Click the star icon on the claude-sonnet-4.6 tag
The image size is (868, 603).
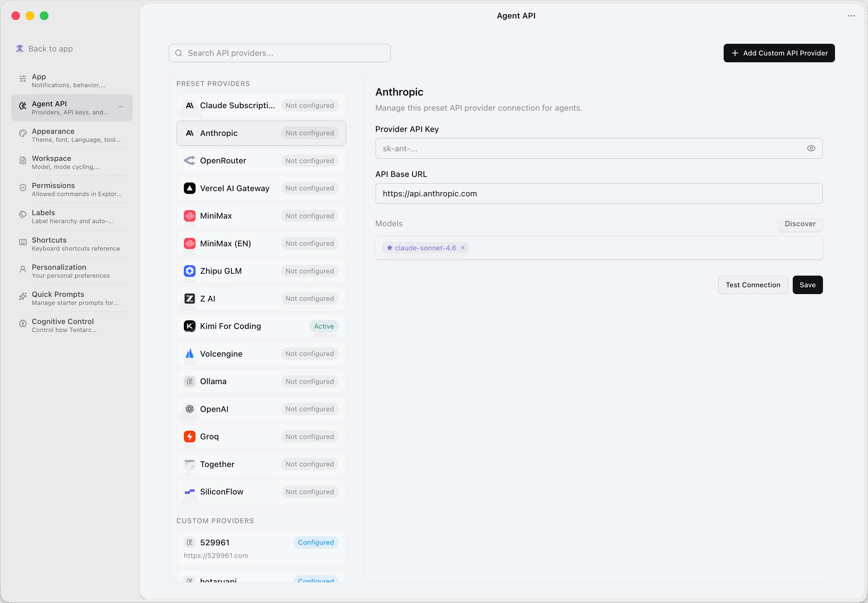pyautogui.click(x=389, y=248)
